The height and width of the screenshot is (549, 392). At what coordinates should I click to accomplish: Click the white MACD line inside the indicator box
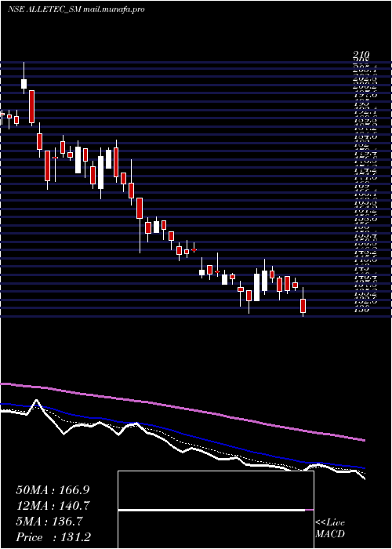212,510
